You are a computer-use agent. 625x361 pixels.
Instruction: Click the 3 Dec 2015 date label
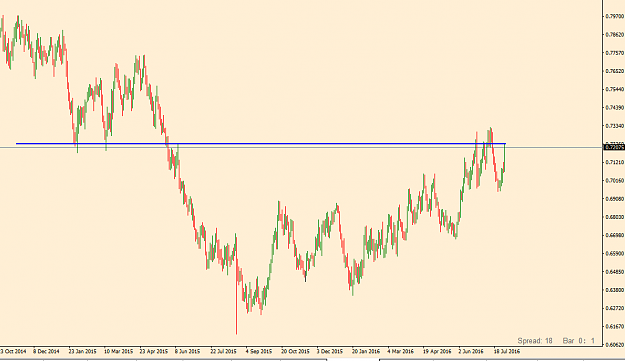coord(330,351)
